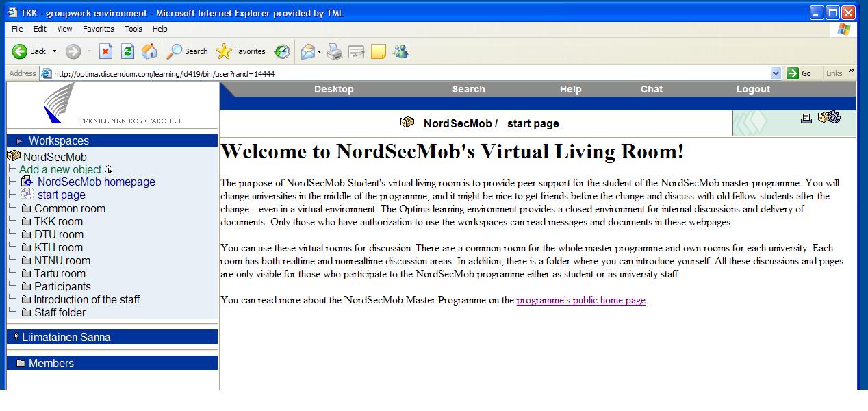868x411 pixels.
Task: Follow the programme's public home page link
Action: [580, 300]
